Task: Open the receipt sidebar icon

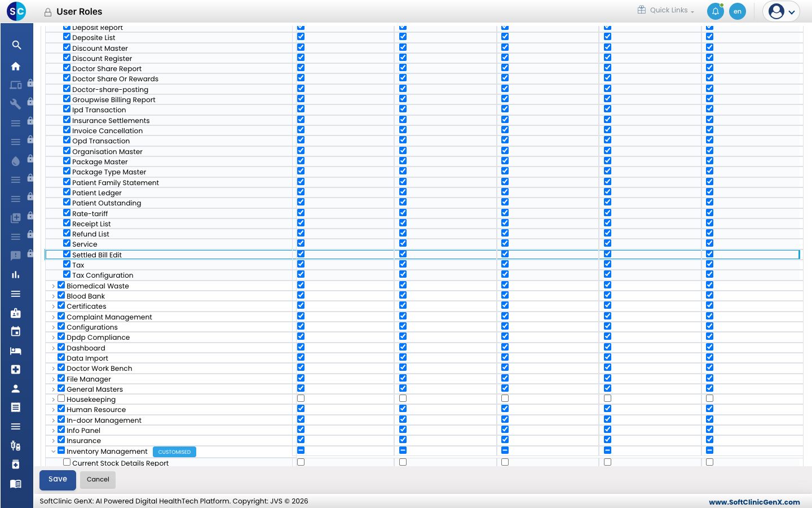Action: click(16, 407)
